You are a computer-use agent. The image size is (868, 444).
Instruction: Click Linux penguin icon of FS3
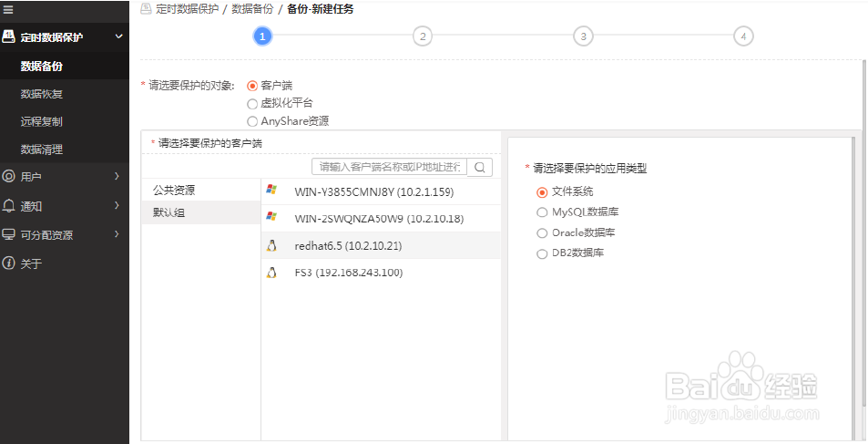pyautogui.click(x=271, y=273)
